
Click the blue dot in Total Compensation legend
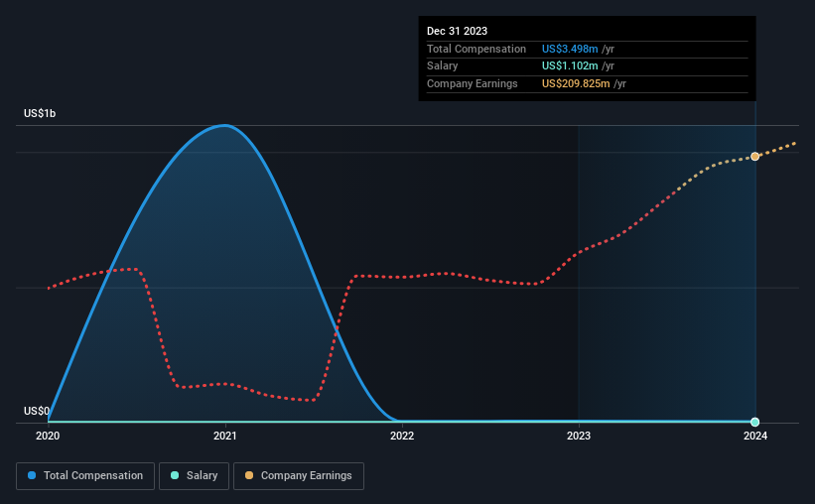(32, 475)
